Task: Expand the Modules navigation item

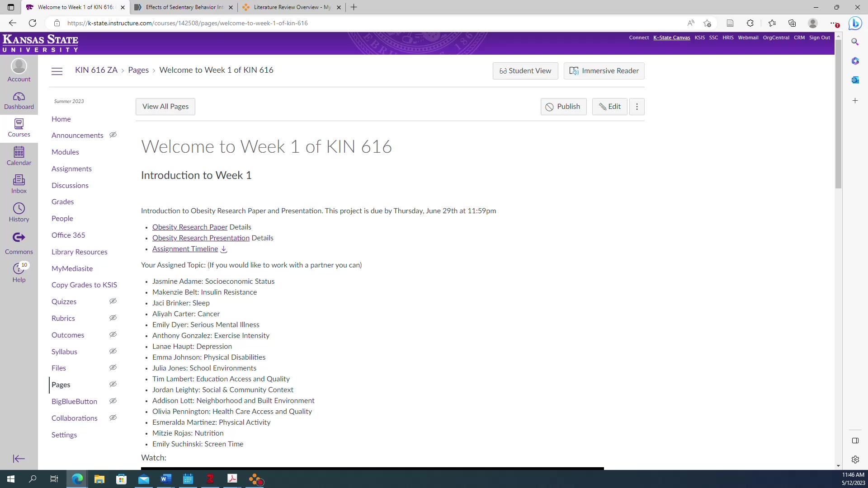Action: (65, 151)
